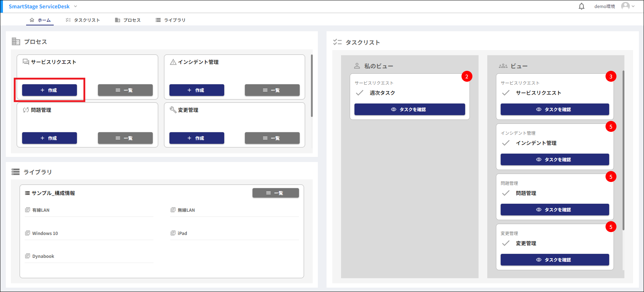Viewport: 644px width, 292px height.
Task: Click the iPad library item icon
Action: (173, 233)
